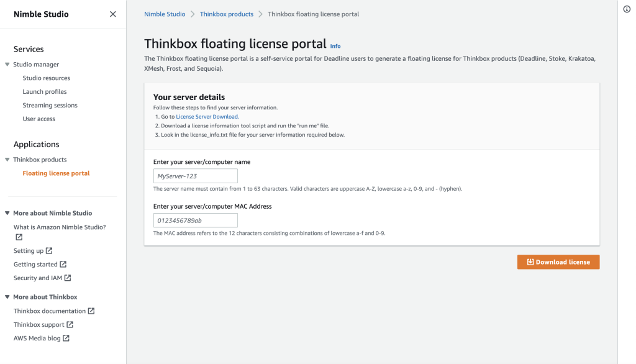Click the download icon inside Download license button
The height and width of the screenshot is (364, 636).
[531, 262]
